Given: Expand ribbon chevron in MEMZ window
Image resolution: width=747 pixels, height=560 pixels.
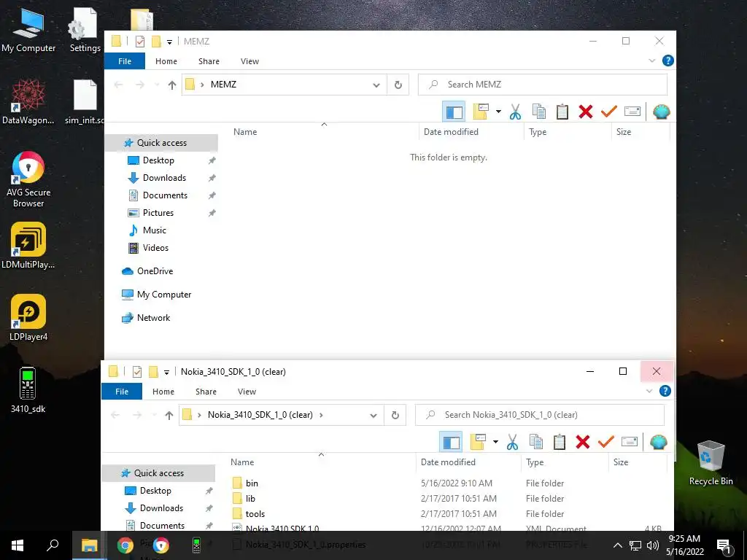Looking at the screenshot, I should 651,61.
